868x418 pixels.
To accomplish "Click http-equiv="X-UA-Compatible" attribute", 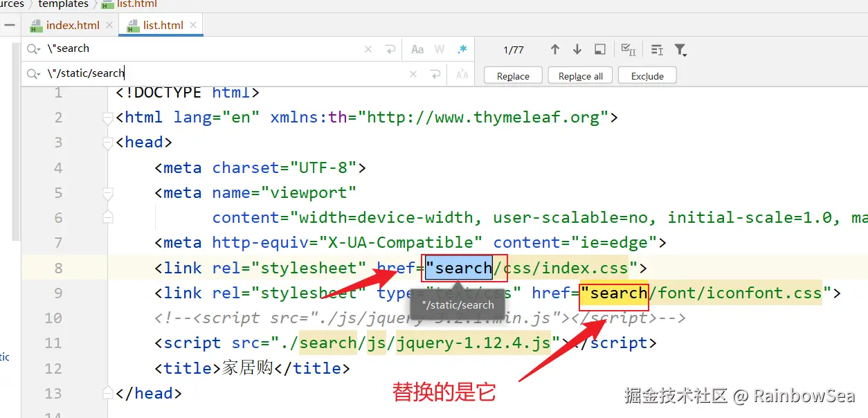I will click(347, 243).
